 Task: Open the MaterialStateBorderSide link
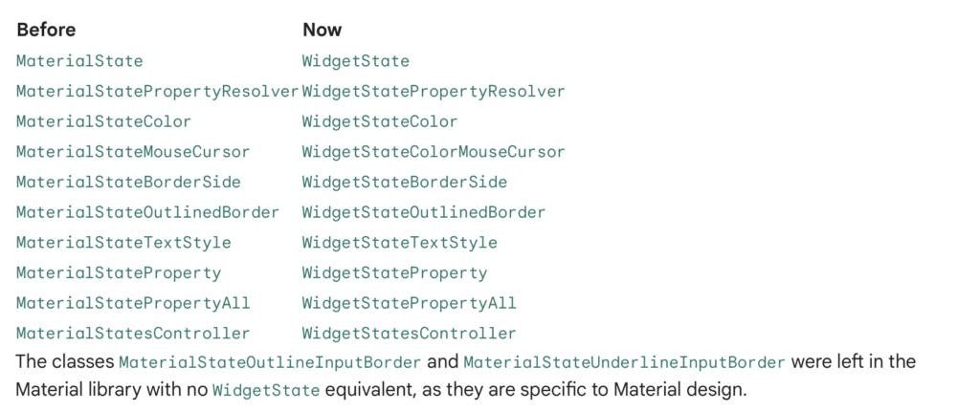[x=128, y=183]
